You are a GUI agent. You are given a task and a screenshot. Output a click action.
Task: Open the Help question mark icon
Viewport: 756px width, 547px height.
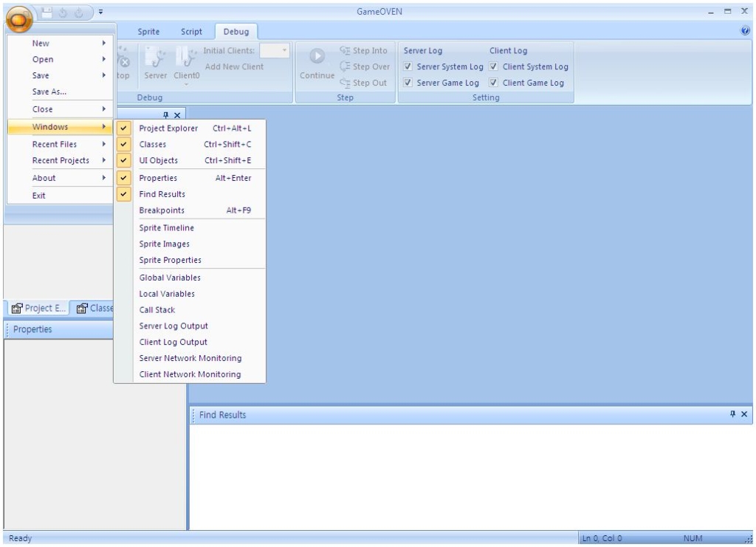point(745,31)
